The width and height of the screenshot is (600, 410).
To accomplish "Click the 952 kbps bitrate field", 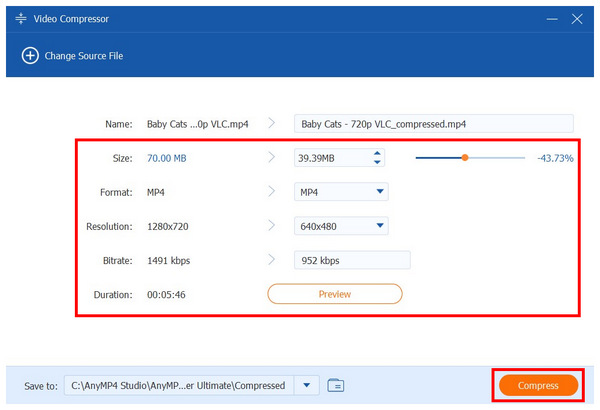I will [352, 260].
